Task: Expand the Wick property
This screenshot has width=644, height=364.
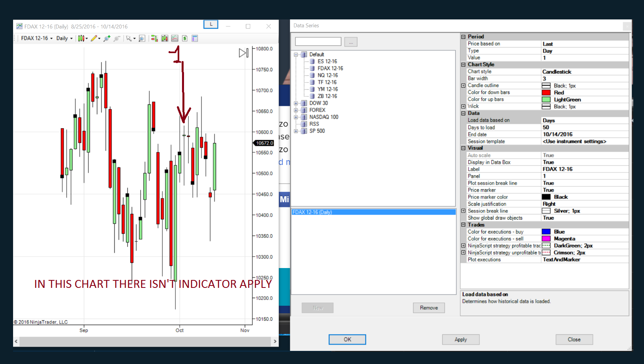Action: tap(463, 106)
